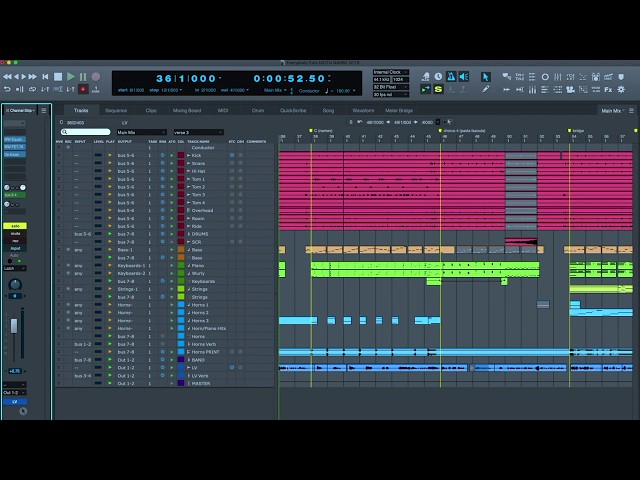The height and width of the screenshot is (480, 640).
Task: Select the LV Verb track name
Action: tap(200, 376)
